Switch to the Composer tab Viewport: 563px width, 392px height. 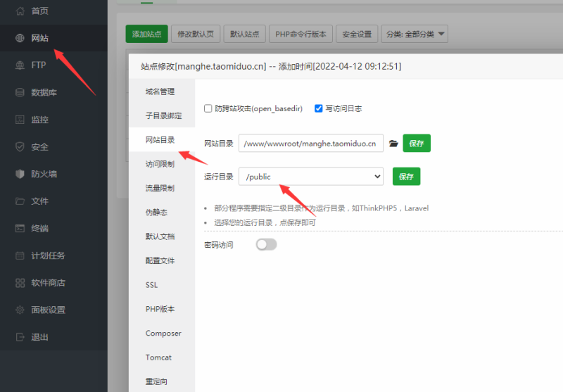(162, 333)
